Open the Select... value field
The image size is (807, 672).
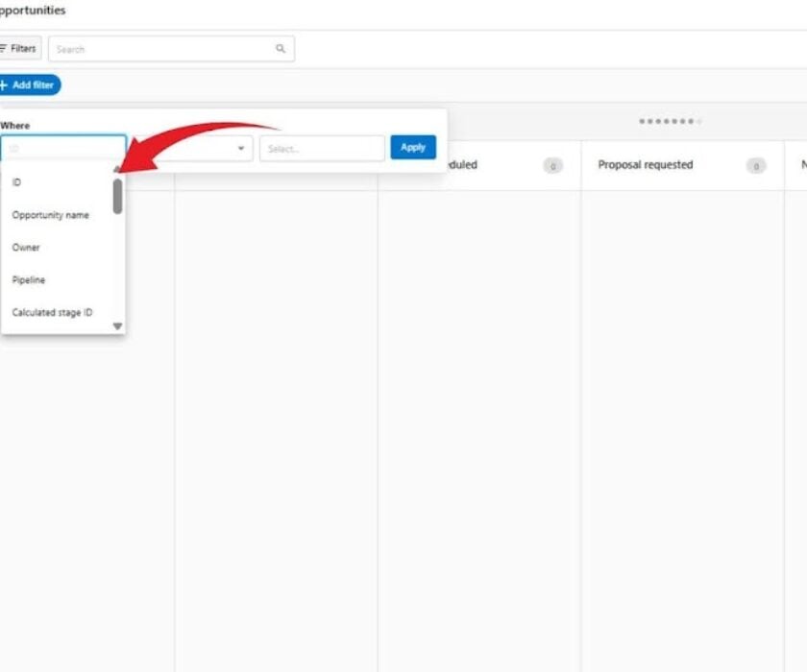[x=322, y=149]
